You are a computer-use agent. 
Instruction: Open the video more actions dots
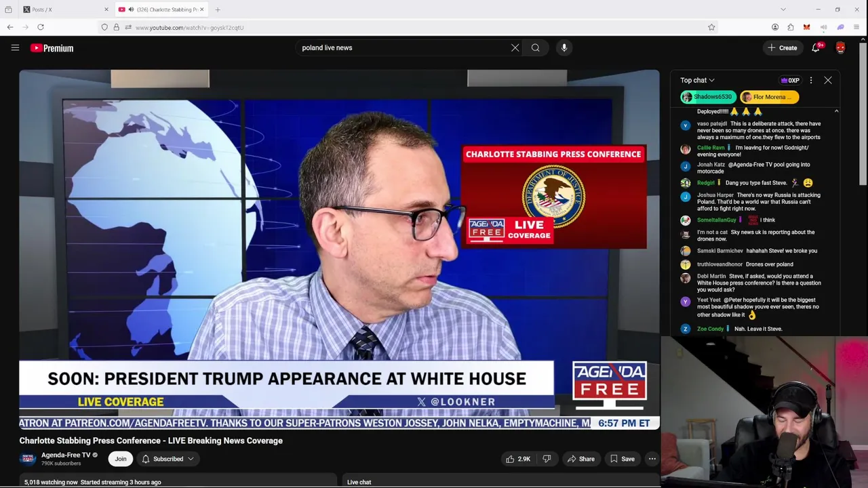point(652,459)
